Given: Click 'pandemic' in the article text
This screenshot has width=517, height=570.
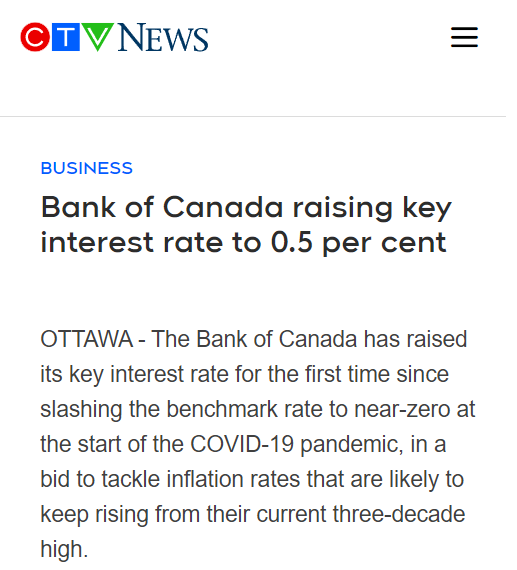Looking at the screenshot, I should [351, 445].
